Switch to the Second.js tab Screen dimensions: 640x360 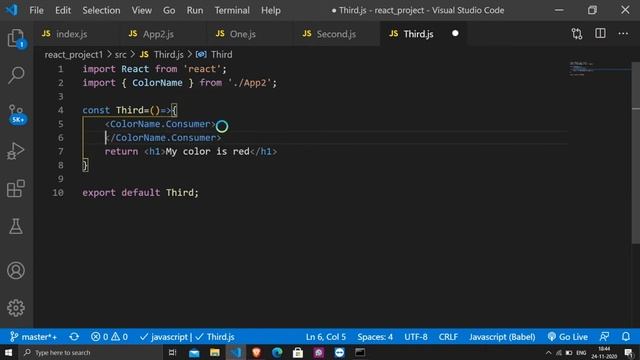(x=336, y=34)
